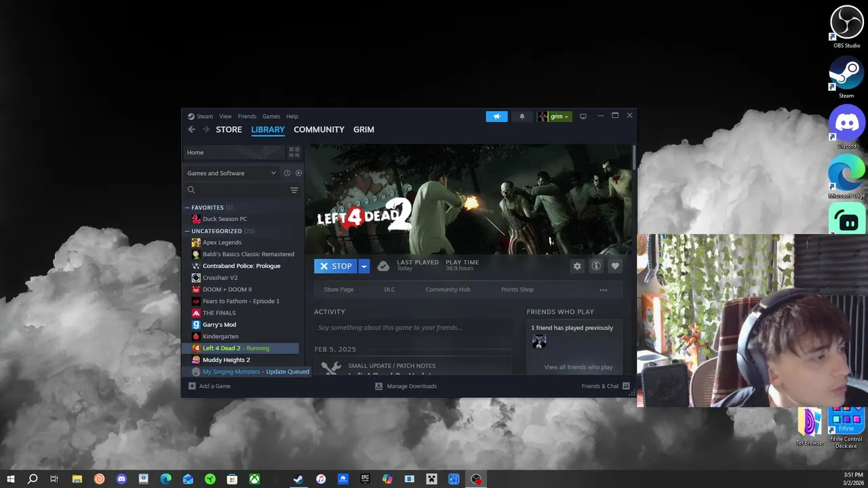Image resolution: width=868 pixels, height=488 pixels.
Task: Toggle the ready-to-play filter icon
Action: [x=298, y=173]
